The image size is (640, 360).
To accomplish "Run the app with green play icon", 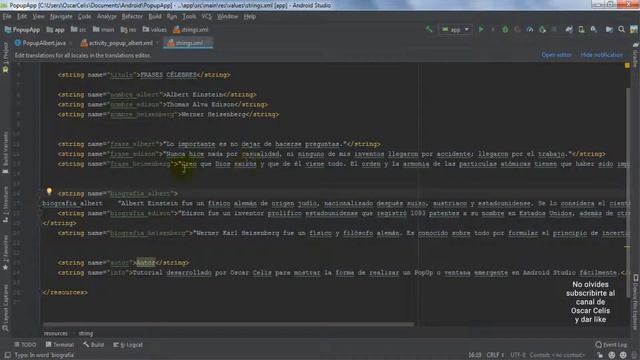I will [x=481, y=29].
